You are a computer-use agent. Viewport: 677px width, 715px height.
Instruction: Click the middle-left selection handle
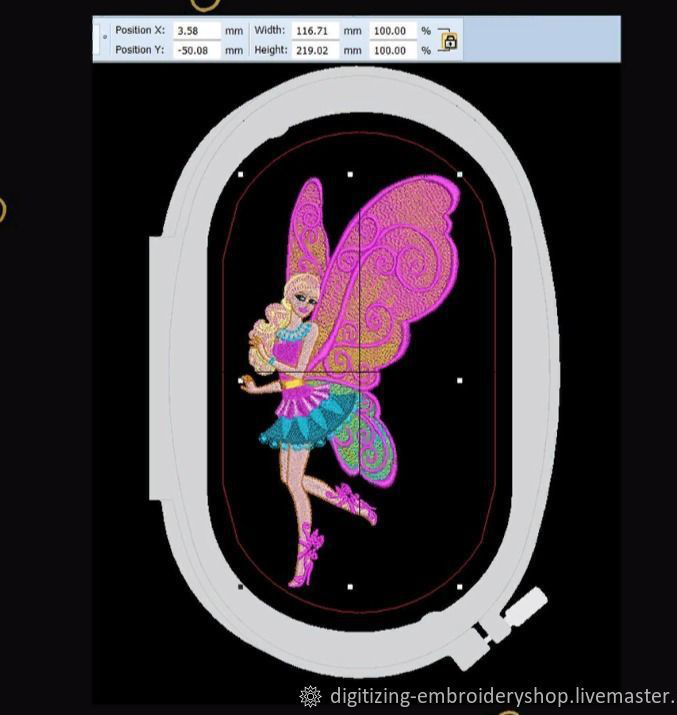[241, 380]
